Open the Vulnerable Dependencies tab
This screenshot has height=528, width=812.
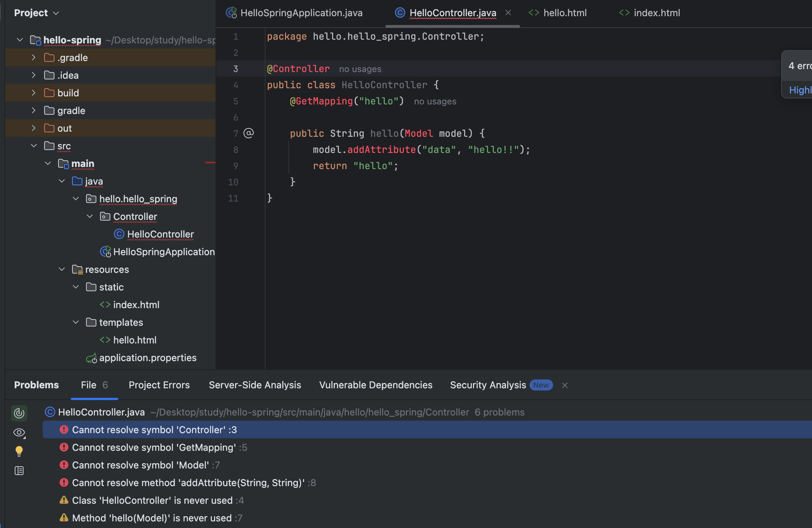point(376,385)
